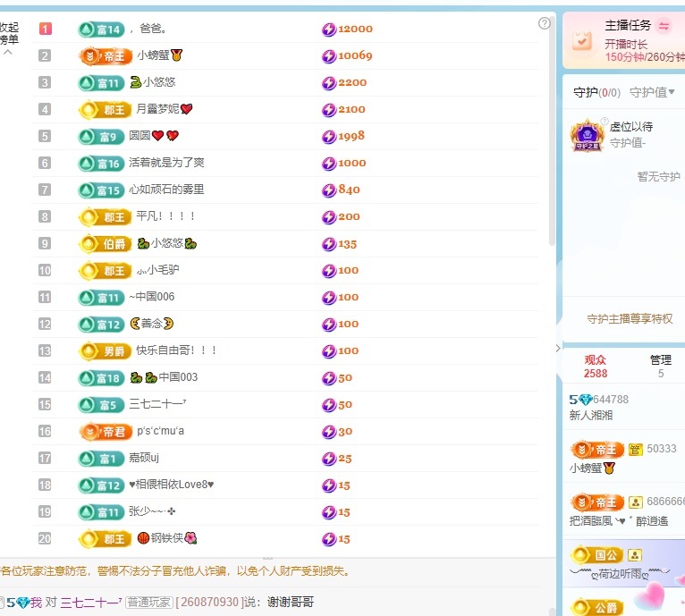The width and height of the screenshot is (685, 616).
Task: Click 郡王 badge beside 月蓝梦妮
Action: [x=106, y=110]
